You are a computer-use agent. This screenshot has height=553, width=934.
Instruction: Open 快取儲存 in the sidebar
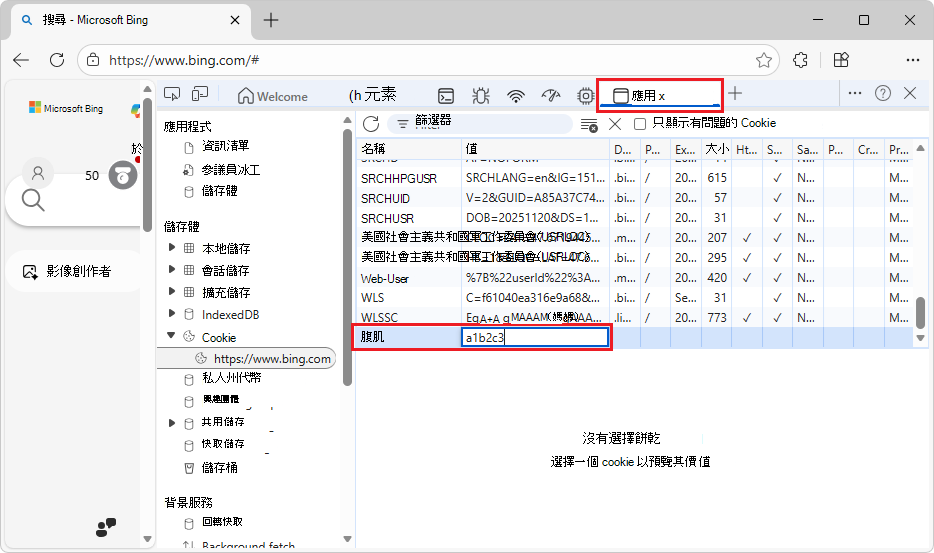click(223, 444)
